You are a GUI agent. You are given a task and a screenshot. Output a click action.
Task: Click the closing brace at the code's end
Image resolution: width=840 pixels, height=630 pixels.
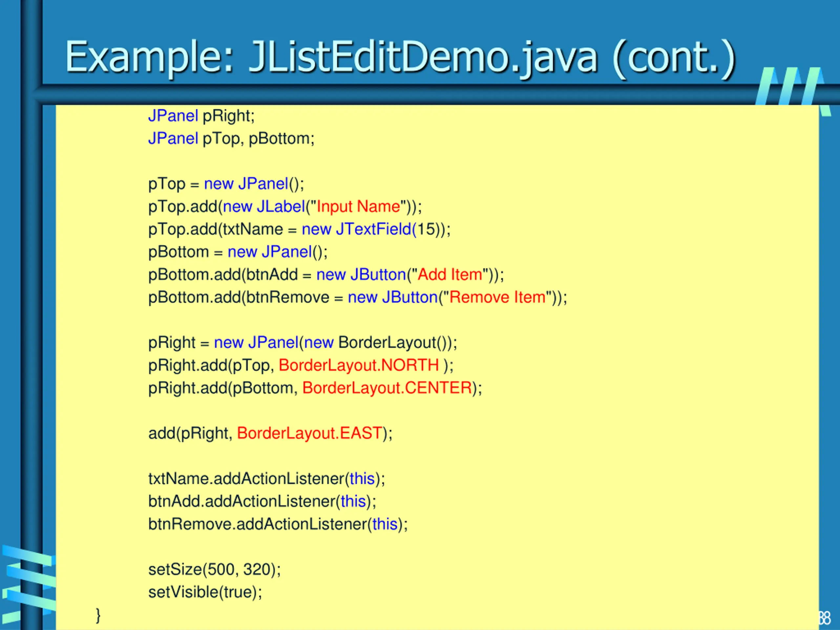click(98, 615)
